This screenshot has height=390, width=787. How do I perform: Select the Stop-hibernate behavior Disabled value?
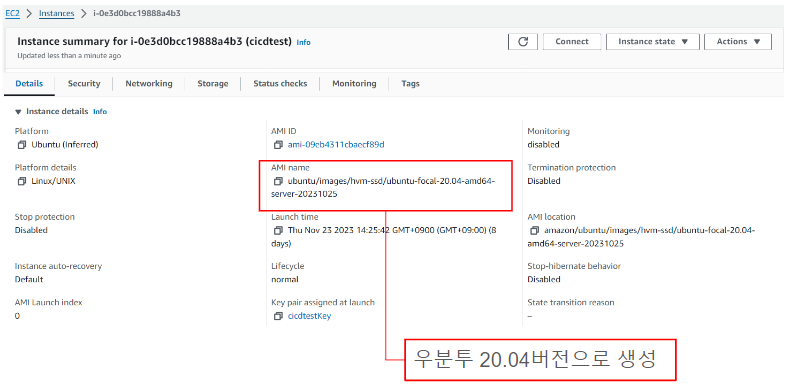[544, 279]
